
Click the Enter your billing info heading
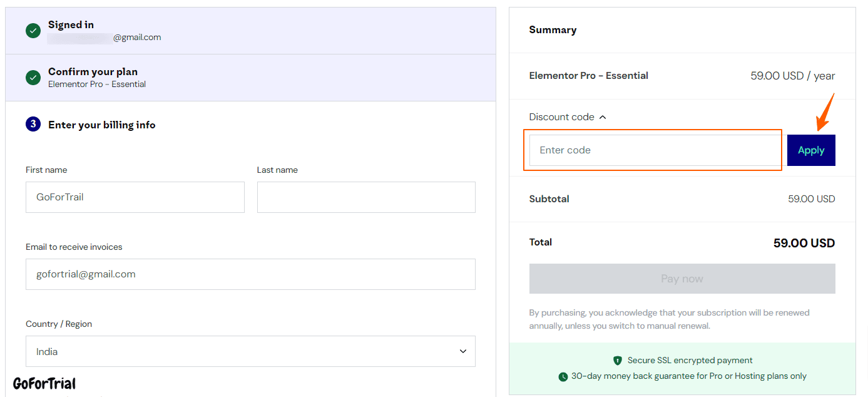102,125
